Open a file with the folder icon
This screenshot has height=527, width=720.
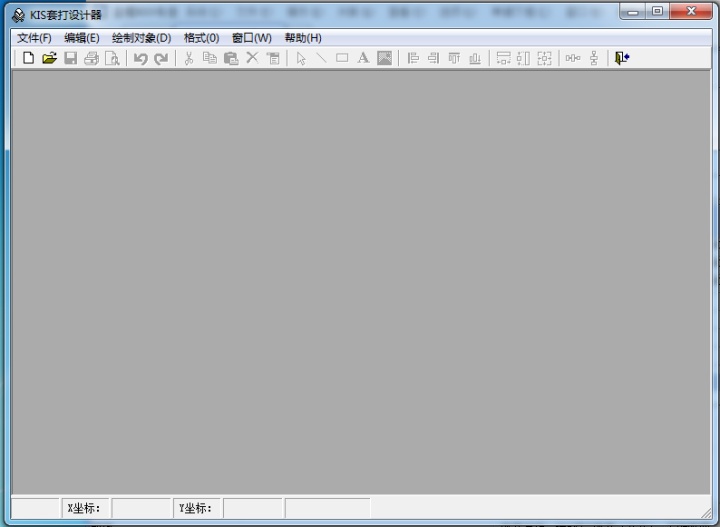[x=49, y=58]
